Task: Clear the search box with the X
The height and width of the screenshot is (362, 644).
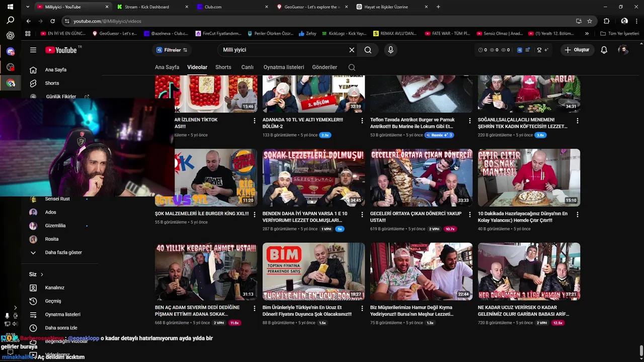Action: point(352,50)
